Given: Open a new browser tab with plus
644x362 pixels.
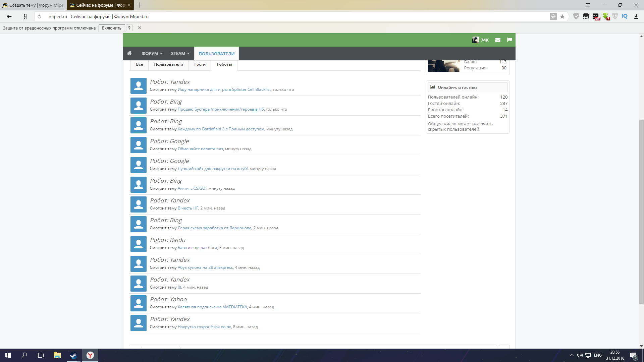Looking at the screenshot, I should [x=139, y=5].
